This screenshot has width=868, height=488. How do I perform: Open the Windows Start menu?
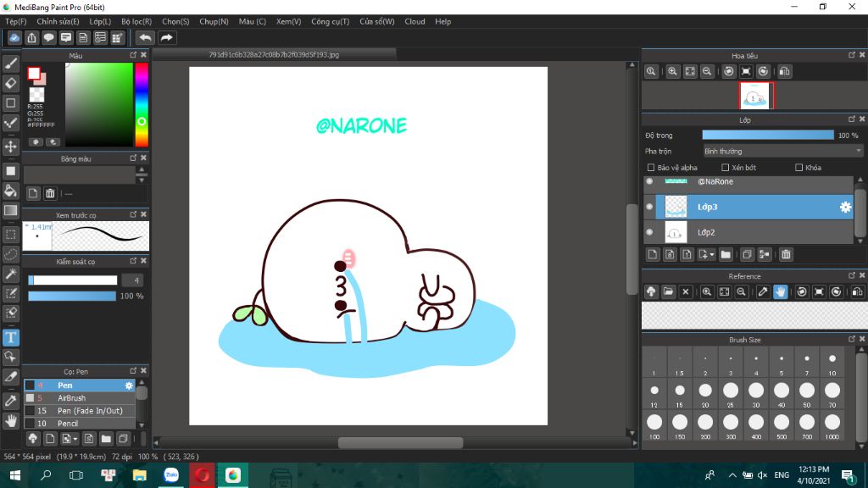click(15, 475)
